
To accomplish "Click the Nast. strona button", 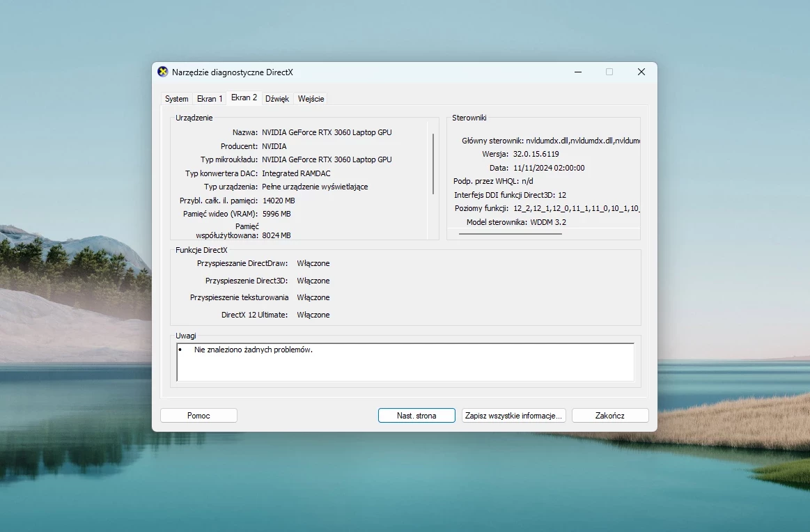I will 416,415.
